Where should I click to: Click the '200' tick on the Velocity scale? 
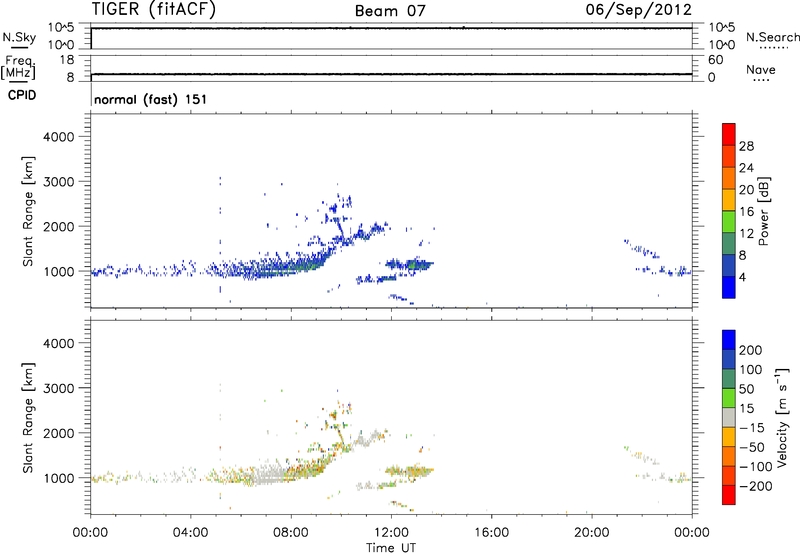coord(750,350)
